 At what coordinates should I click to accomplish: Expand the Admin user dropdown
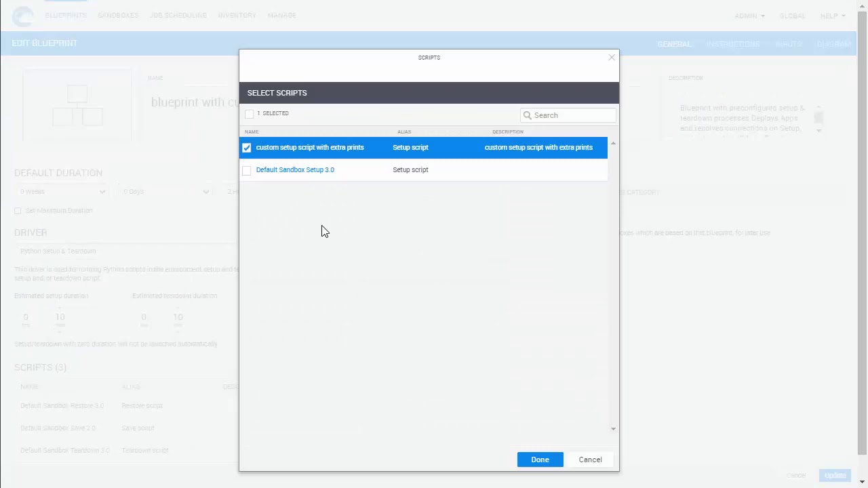coord(749,16)
